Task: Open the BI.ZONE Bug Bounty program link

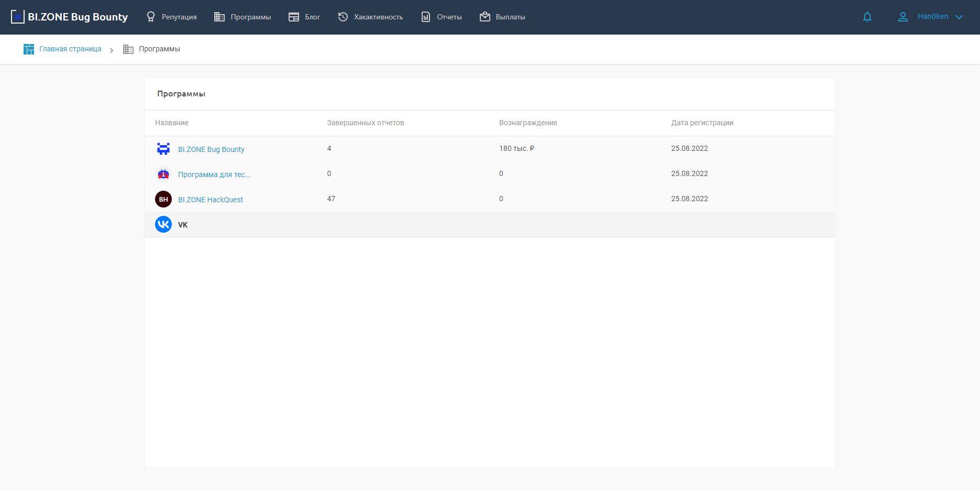Action: 211,149
